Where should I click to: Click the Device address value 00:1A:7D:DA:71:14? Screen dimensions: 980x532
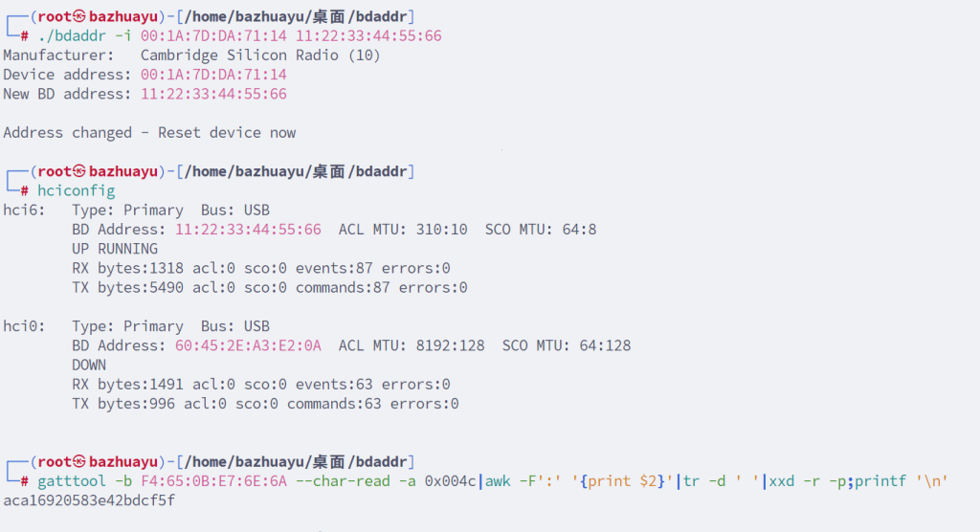(x=213, y=75)
